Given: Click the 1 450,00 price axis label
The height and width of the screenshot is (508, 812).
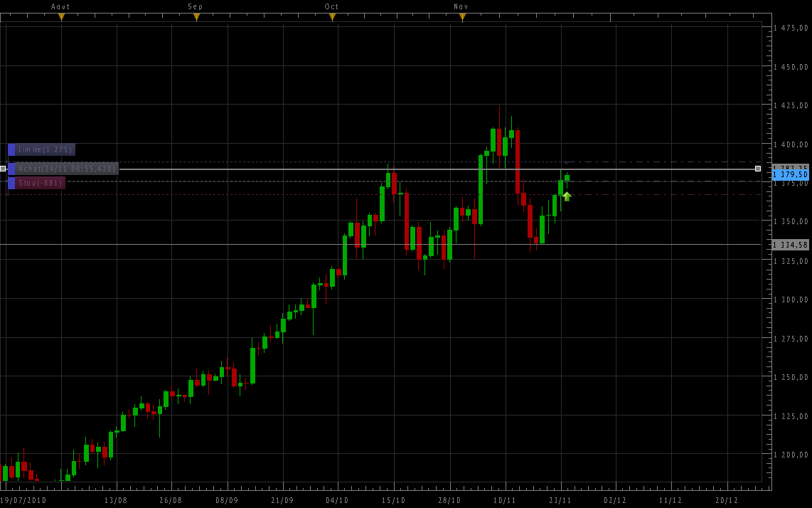Looking at the screenshot, I should tap(791, 68).
